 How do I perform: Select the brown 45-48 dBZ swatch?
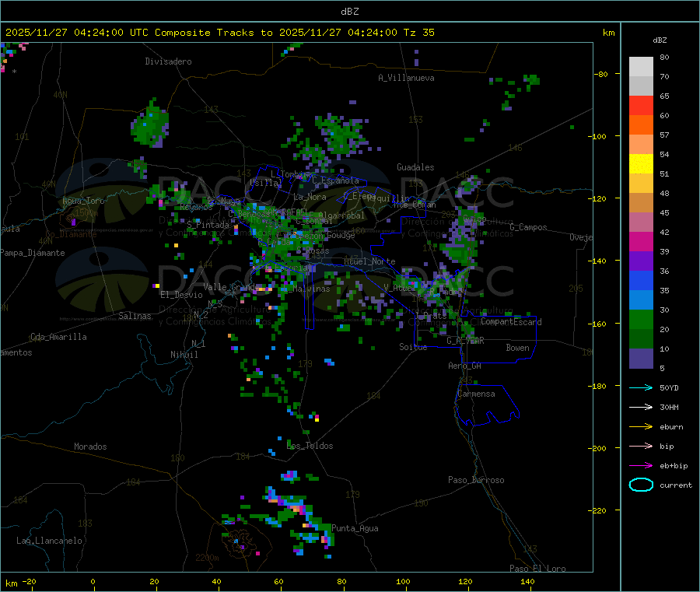coord(641,203)
